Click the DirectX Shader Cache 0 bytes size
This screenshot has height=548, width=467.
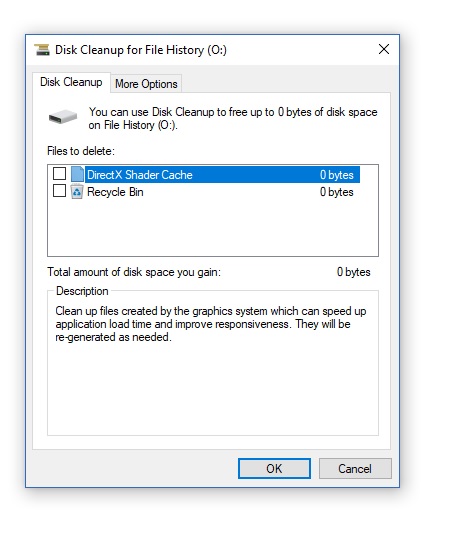(x=337, y=175)
